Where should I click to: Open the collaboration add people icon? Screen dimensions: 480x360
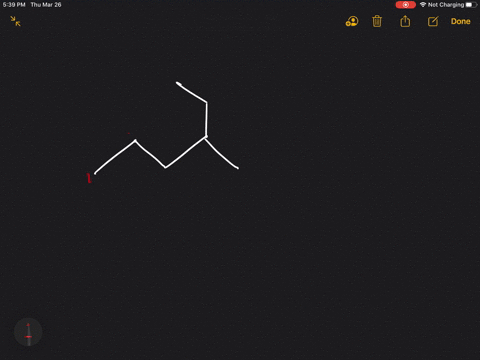(352, 21)
